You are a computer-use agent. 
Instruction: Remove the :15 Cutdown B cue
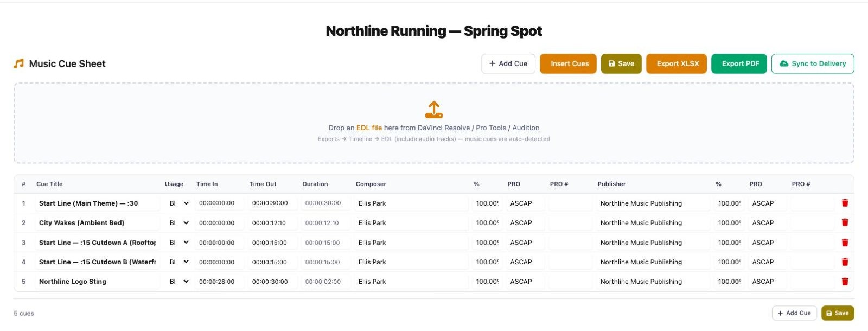(x=845, y=262)
